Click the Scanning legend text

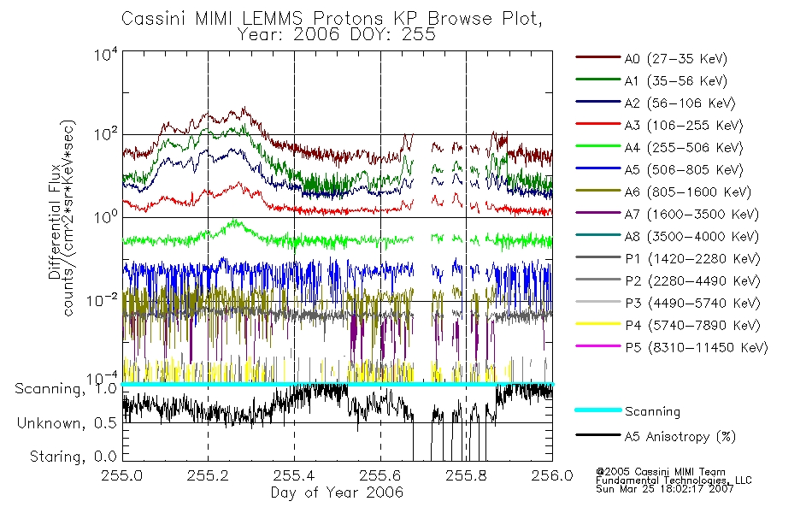[652, 411]
